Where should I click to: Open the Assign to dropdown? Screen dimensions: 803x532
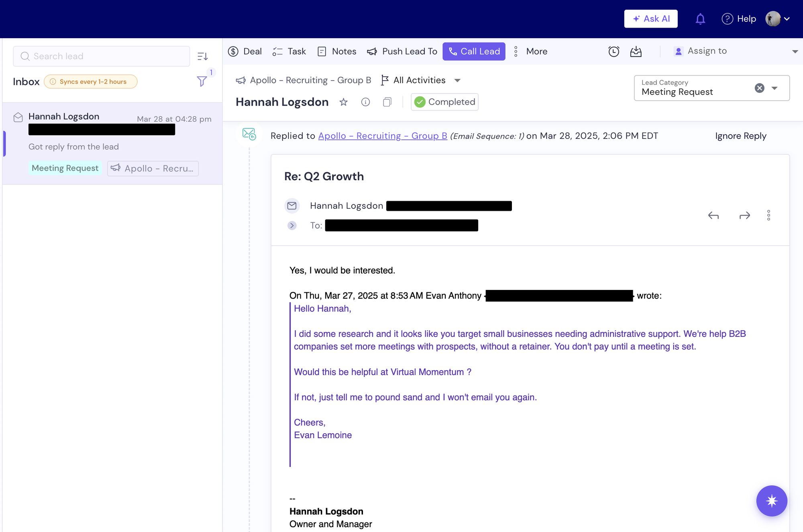[x=736, y=51]
